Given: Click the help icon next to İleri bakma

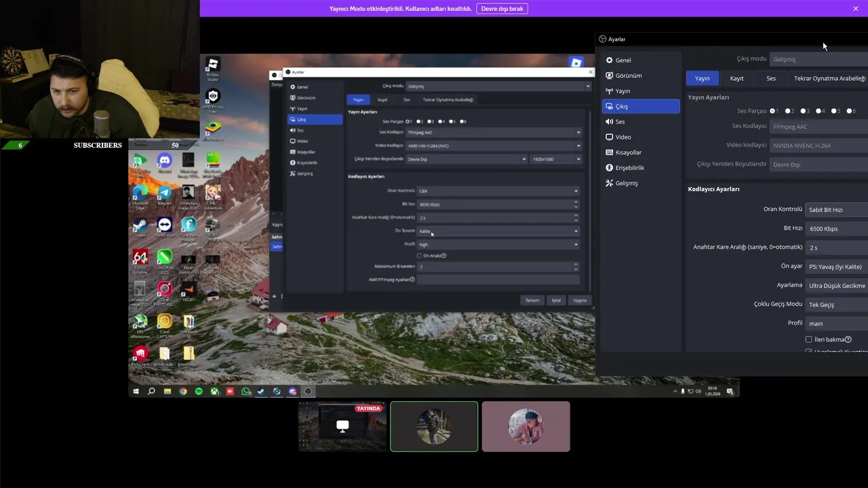Looking at the screenshot, I should tap(848, 340).
